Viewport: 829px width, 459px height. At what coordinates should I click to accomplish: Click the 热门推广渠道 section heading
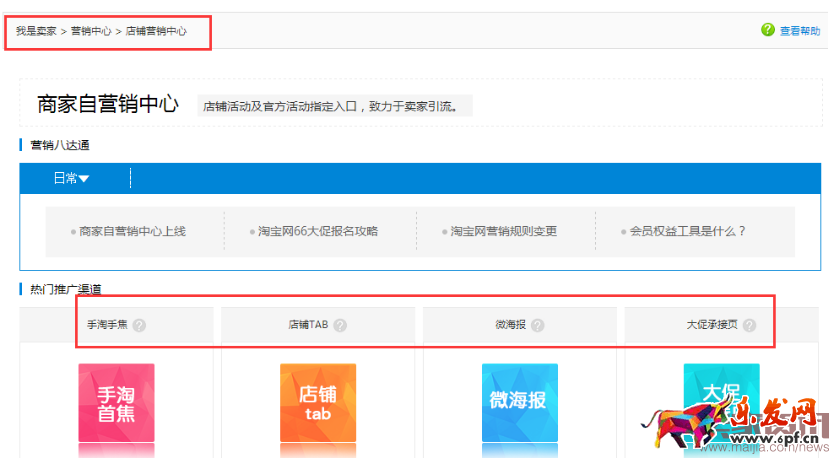(x=66, y=289)
